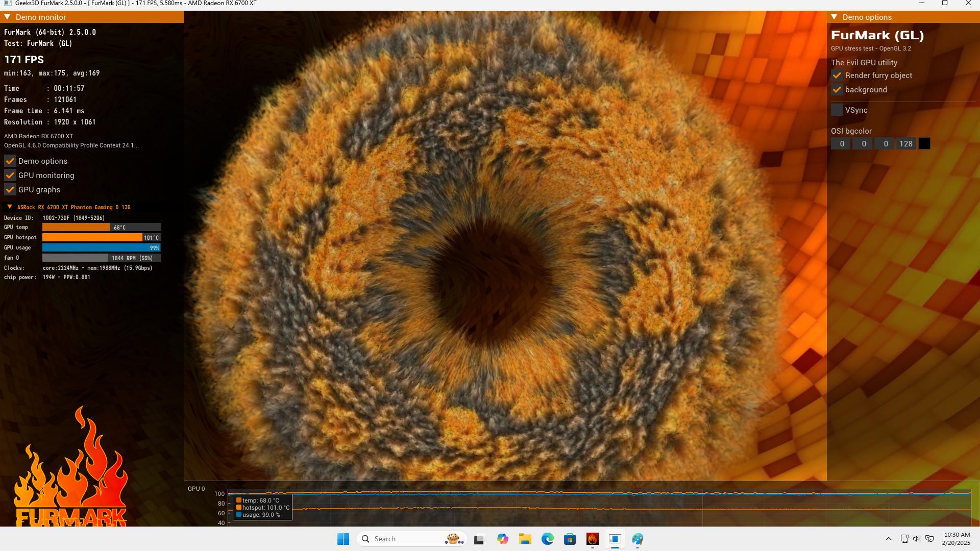Open Microsoft Edge from the taskbar
Viewport: 980px width, 551px height.
point(548,539)
